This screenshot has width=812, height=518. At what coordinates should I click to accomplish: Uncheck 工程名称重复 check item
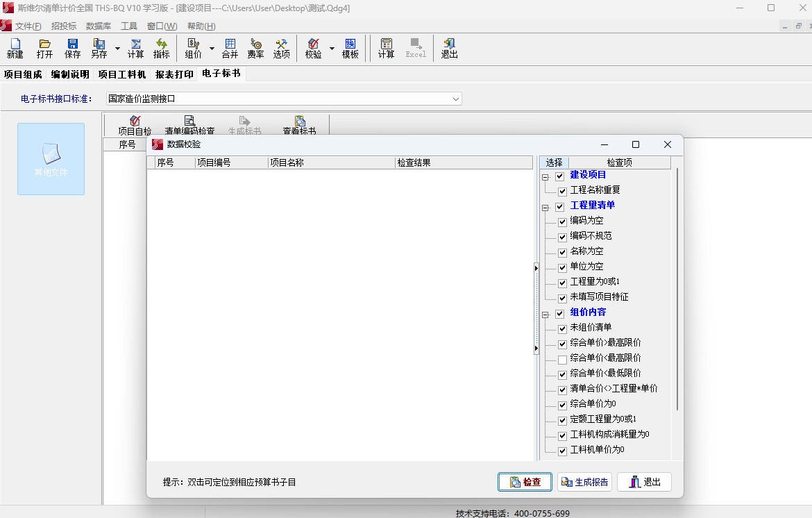click(562, 191)
